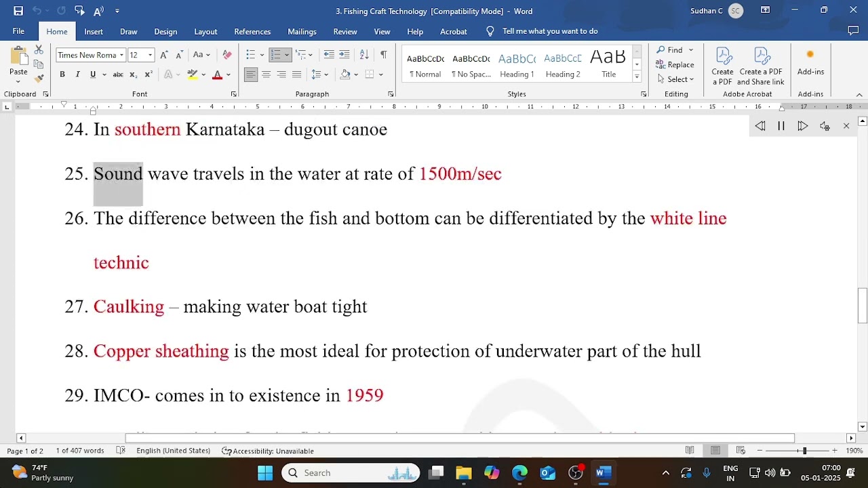Apply bullet list formatting

[x=250, y=55]
